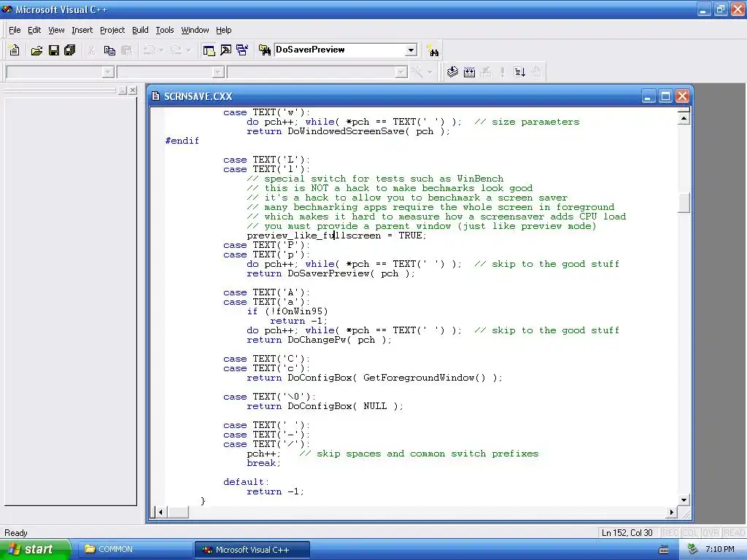The image size is (747, 560).
Task: Click inside the DoSaverPreview find field
Action: [340, 50]
